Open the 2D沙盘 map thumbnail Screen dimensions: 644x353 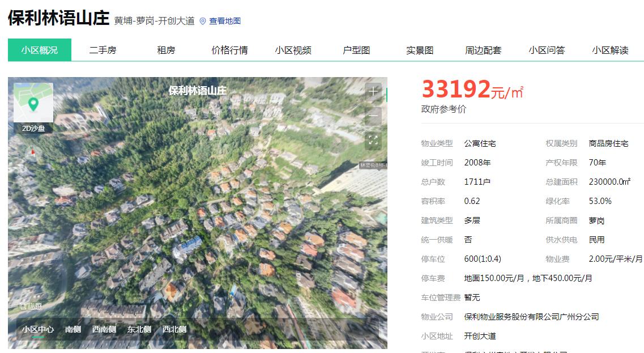(x=33, y=108)
